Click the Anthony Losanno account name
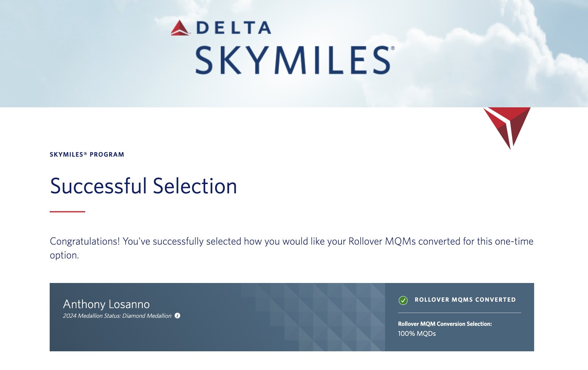Viewport: 588px width, 370px height. 106,304
